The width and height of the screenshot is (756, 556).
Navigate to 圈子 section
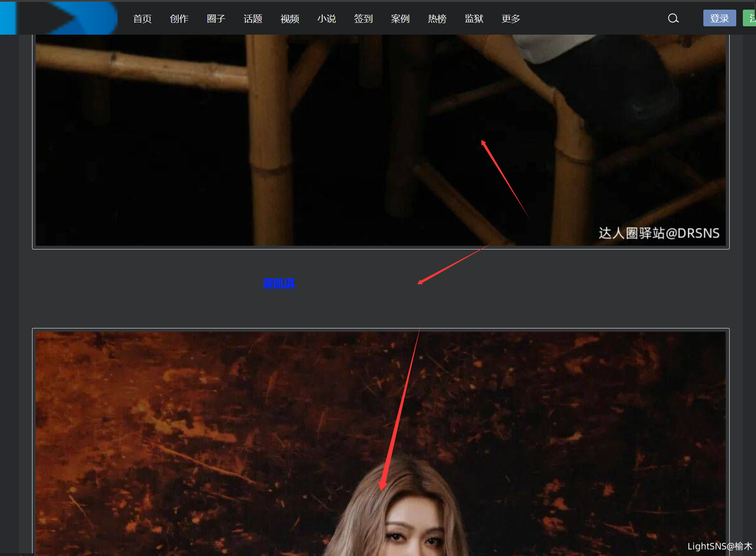[216, 19]
